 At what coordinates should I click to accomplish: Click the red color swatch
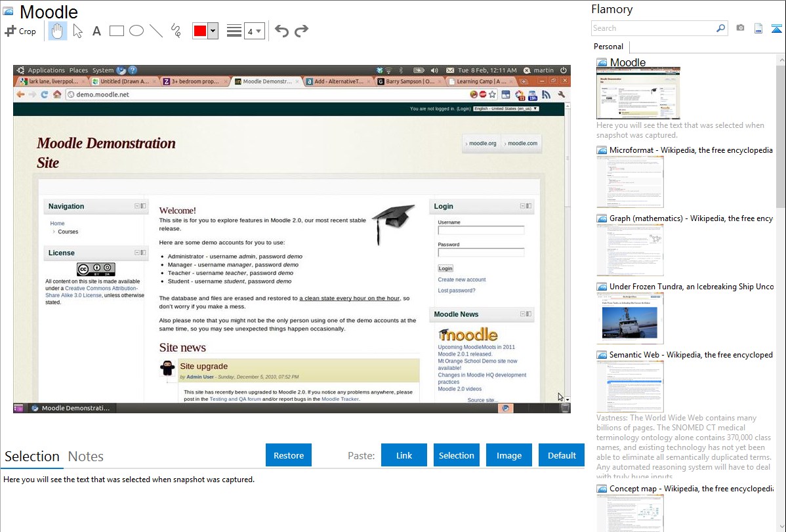point(200,31)
